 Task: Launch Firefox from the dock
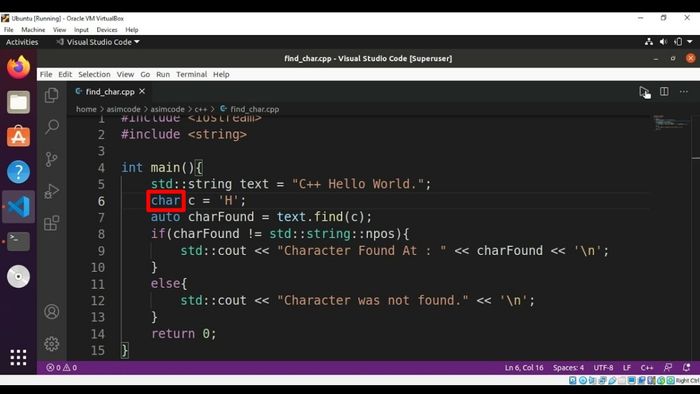click(x=18, y=67)
